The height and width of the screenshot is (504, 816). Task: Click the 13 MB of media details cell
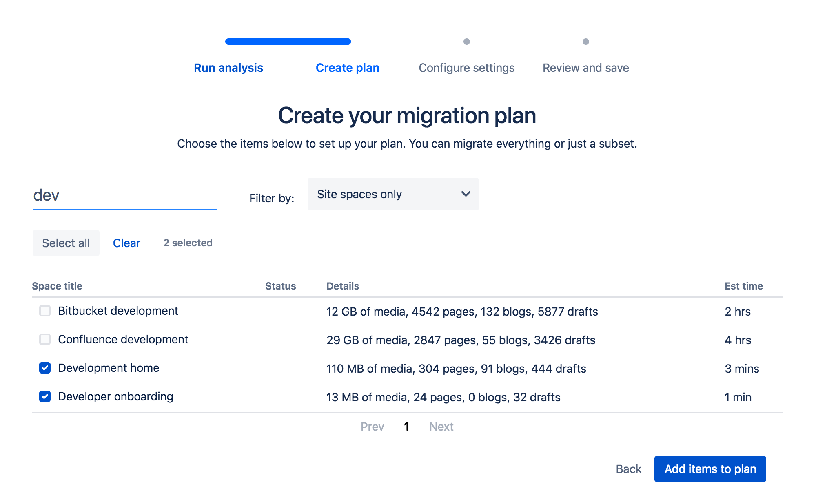click(x=443, y=397)
